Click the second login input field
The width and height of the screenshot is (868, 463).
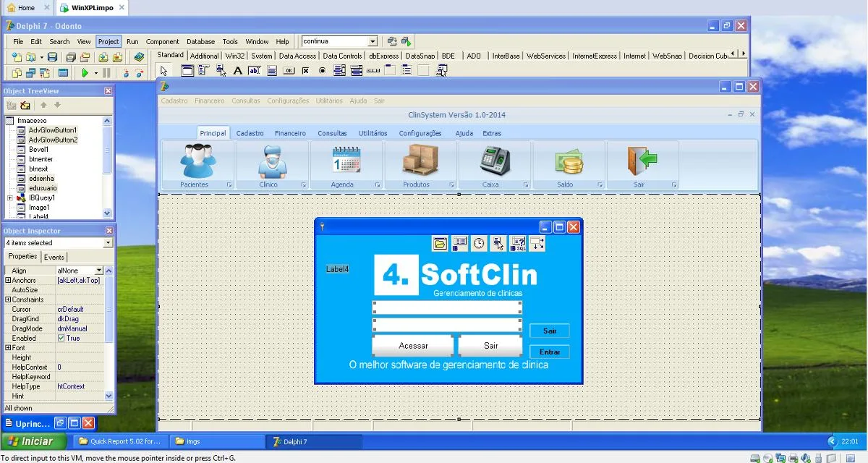[447, 325]
